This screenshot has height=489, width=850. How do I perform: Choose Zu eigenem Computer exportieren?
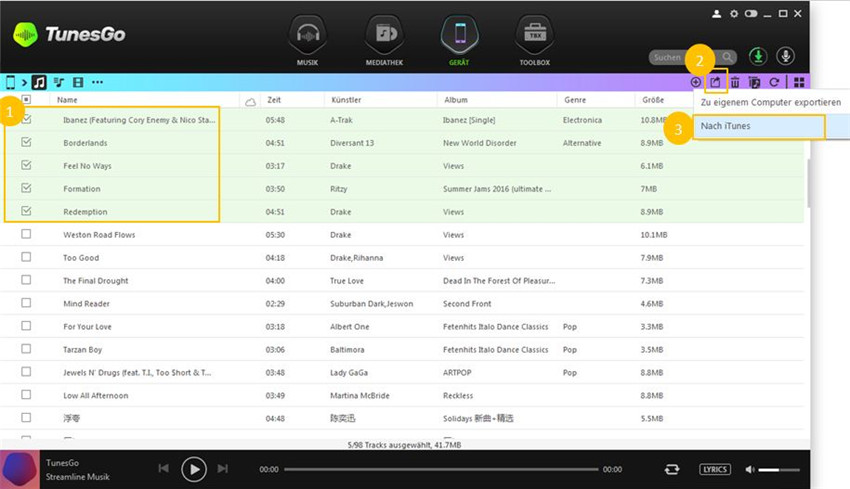tap(771, 102)
